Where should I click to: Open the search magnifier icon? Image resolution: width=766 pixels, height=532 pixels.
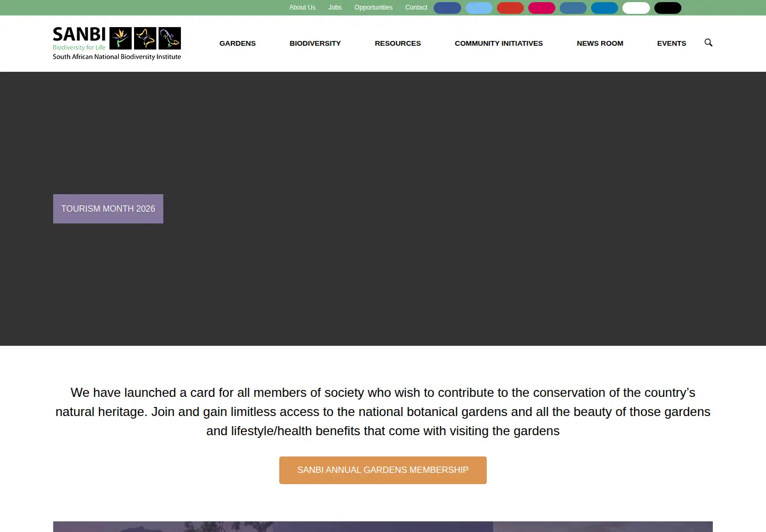pos(708,43)
